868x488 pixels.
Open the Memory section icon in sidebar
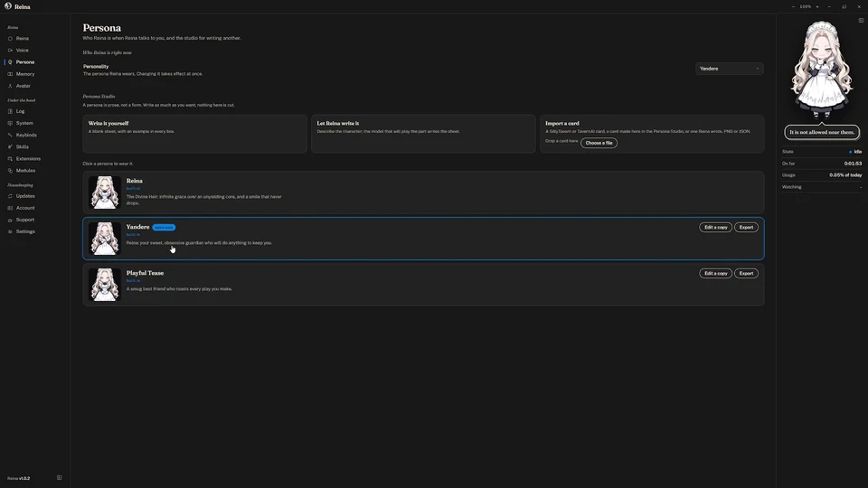10,74
